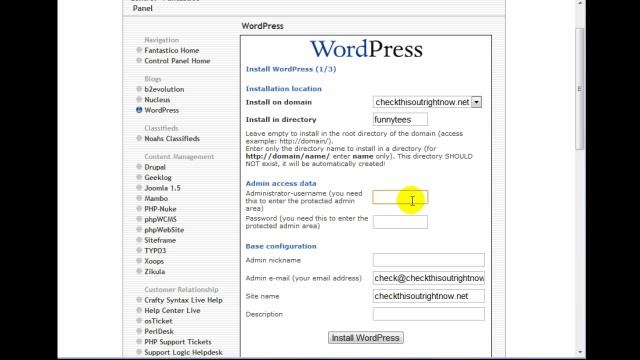Click bullet icon beside PerlDesk
The width and height of the screenshot is (640, 360).
139,331
